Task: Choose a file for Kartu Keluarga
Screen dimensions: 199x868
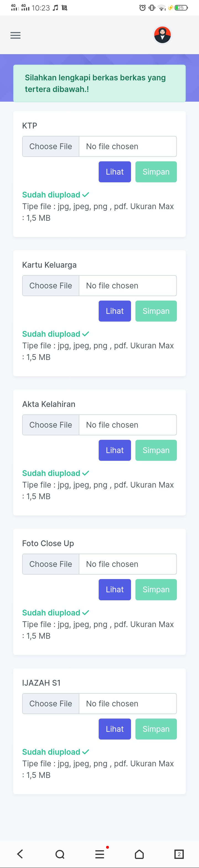Action: (x=51, y=286)
